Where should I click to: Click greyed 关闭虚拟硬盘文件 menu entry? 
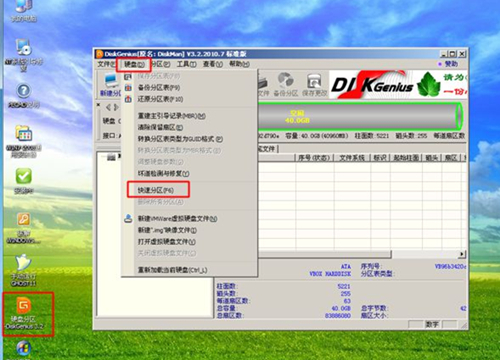(190, 253)
